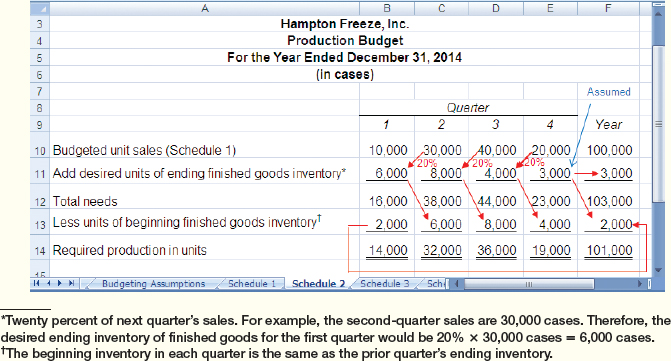Click quarter 4 budgeted sales 20,000
671x361 pixels.
tap(551, 151)
